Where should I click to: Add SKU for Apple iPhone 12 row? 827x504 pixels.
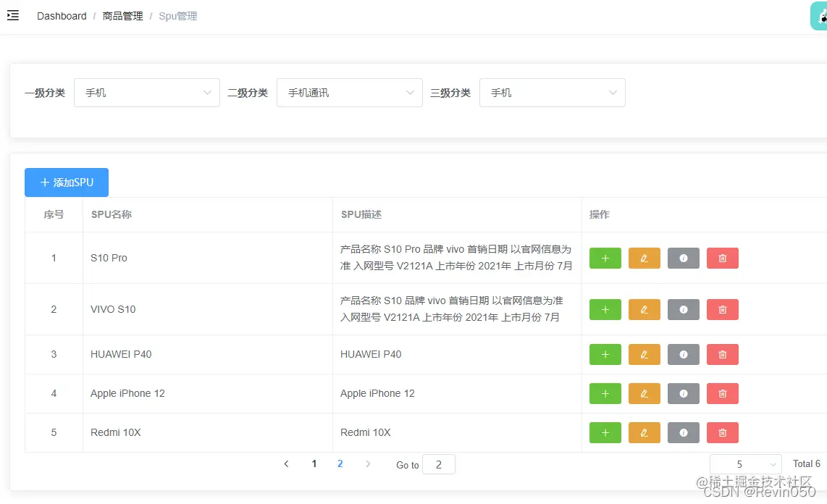coord(605,393)
